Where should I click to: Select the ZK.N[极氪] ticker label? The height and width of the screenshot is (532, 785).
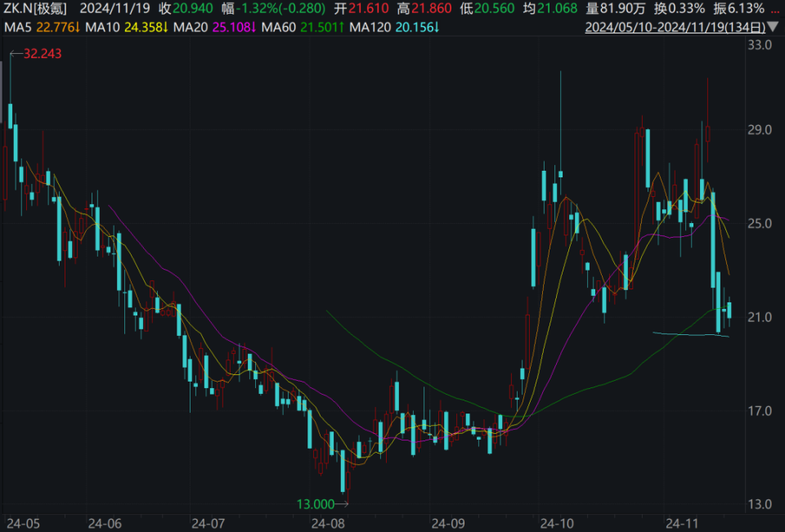[35, 8]
